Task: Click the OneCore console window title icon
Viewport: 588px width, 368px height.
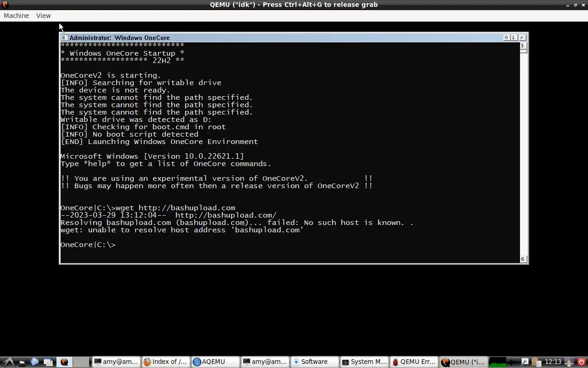Action: click(x=65, y=38)
